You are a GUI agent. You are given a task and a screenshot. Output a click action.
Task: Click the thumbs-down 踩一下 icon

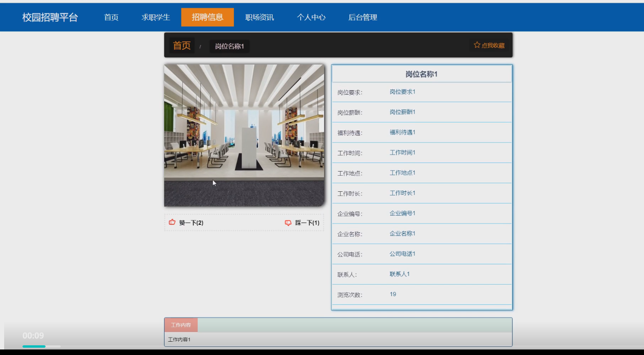point(288,223)
